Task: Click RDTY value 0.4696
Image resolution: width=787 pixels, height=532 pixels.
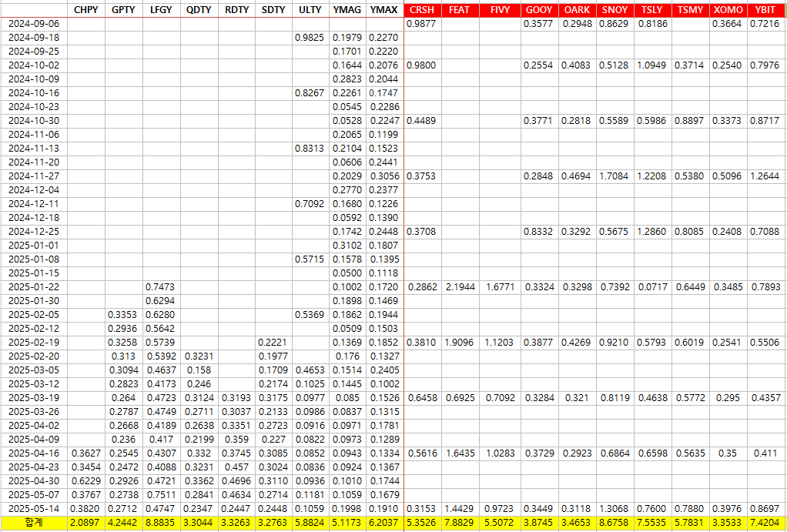Action: pos(236,481)
